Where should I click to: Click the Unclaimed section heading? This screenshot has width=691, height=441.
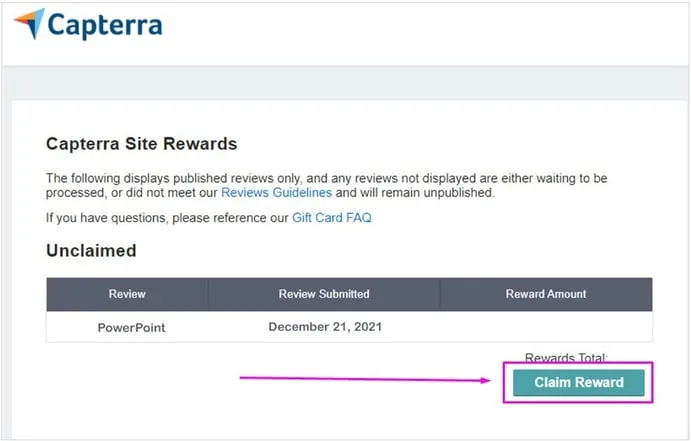pos(91,250)
